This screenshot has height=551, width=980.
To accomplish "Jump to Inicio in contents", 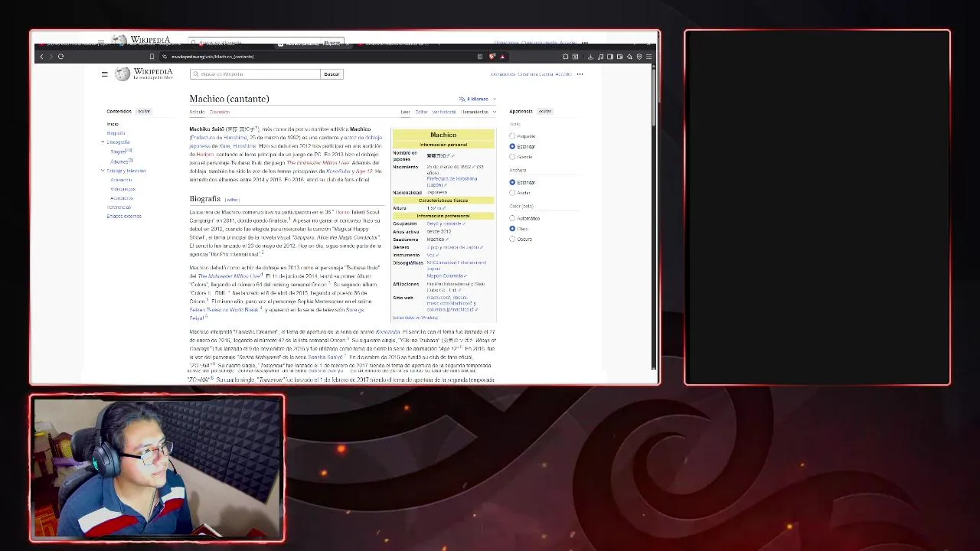I will pyautogui.click(x=113, y=124).
